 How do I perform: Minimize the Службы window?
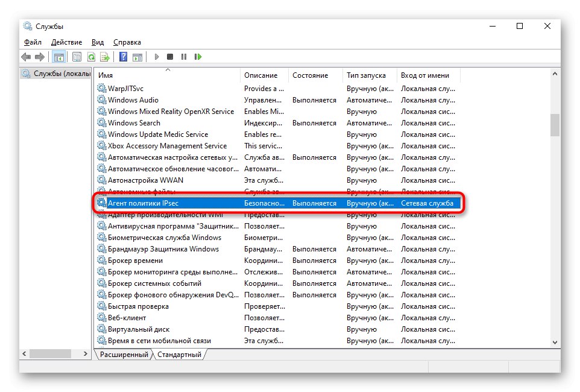coord(493,26)
